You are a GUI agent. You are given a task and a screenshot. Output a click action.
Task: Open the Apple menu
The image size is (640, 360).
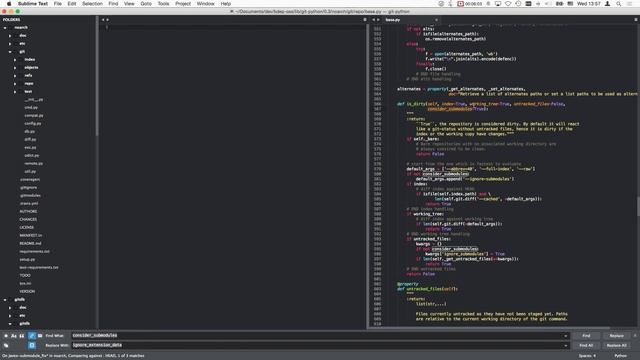(x=9, y=4)
